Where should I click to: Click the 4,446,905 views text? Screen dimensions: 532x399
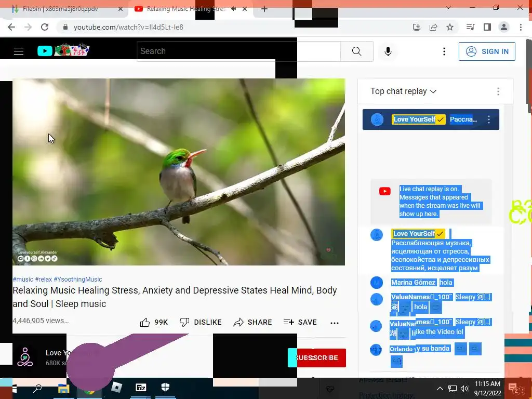[41, 321]
